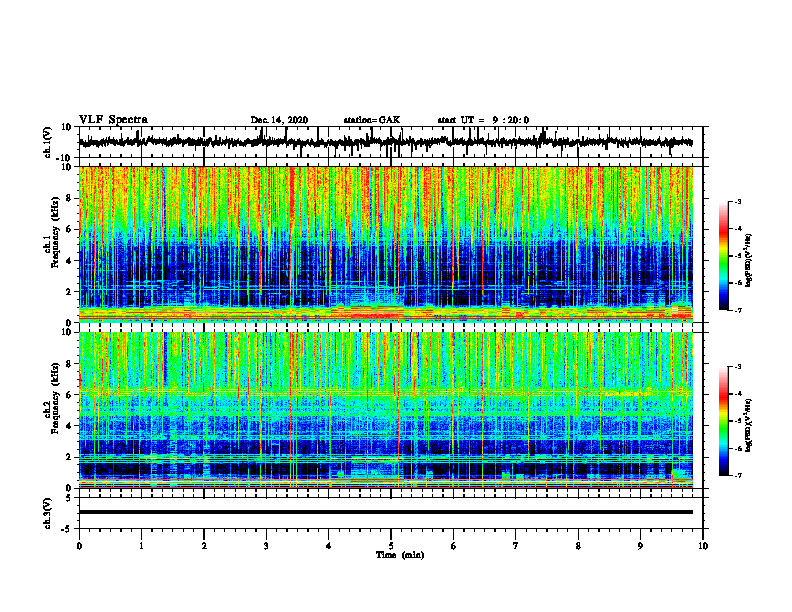This screenshot has height=612, width=792.
Task: Click the ch.2 frequency tick label "8"
Action: (x=70, y=364)
